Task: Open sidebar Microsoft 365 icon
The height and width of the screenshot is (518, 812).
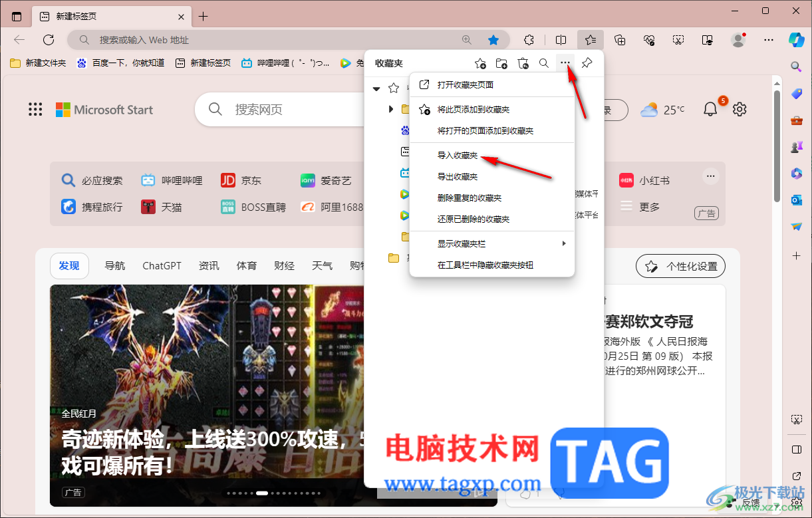Action: [x=796, y=174]
